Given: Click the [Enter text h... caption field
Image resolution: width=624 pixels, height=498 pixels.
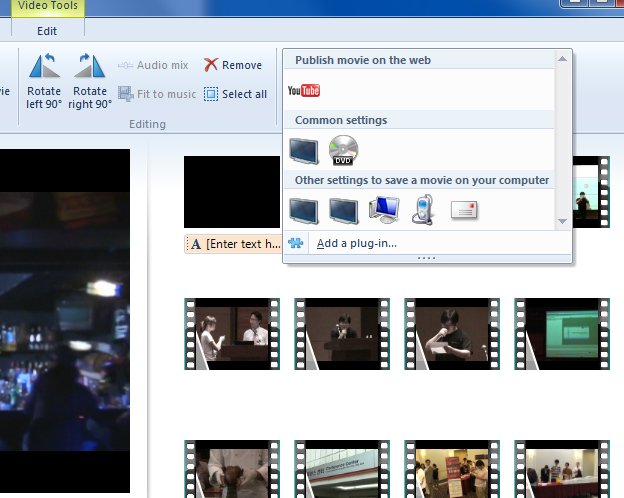Looking at the screenshot, I should [x=234, y=243].
